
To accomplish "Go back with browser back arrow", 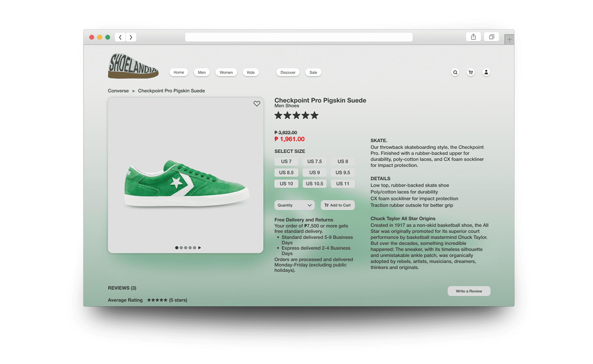I will coord(120,37).
